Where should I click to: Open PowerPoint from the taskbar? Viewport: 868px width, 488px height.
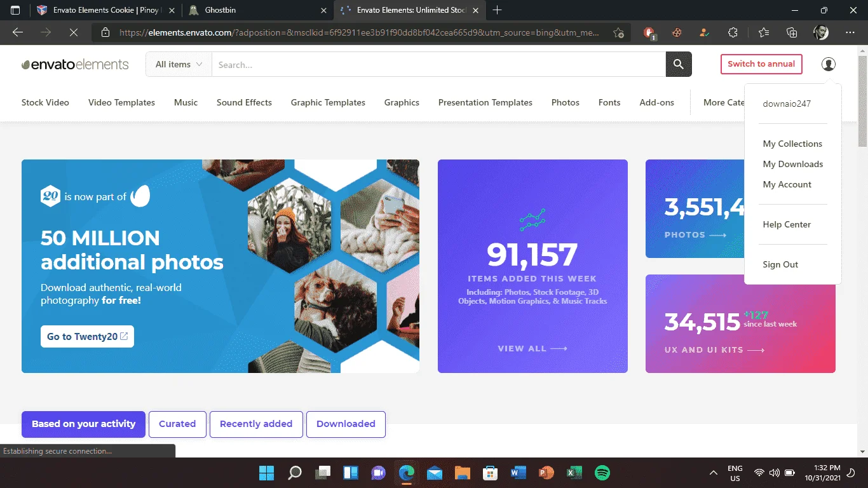click(x=546, y=473)
